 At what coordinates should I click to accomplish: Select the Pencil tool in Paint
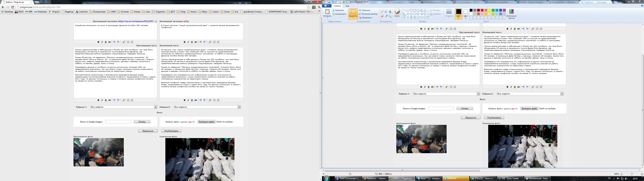(382, 12)
